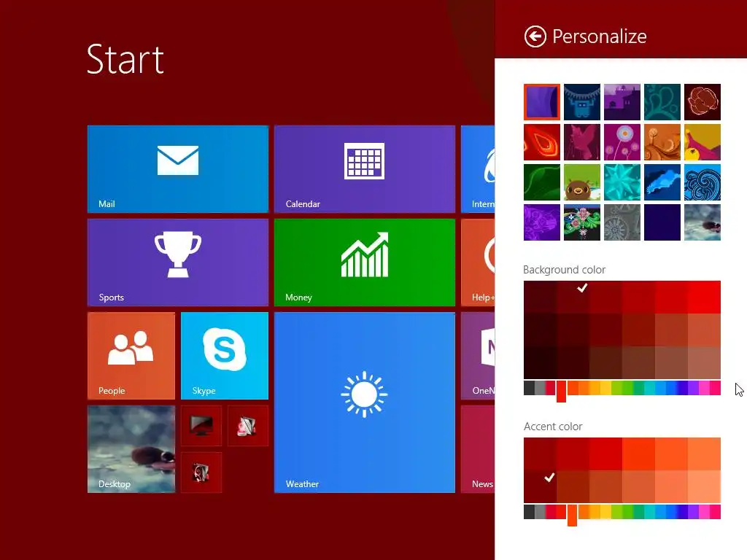Viewport: 747px width, 560px height.
Task: Select the orange swirly tree pattern
Action: (662, 142)
